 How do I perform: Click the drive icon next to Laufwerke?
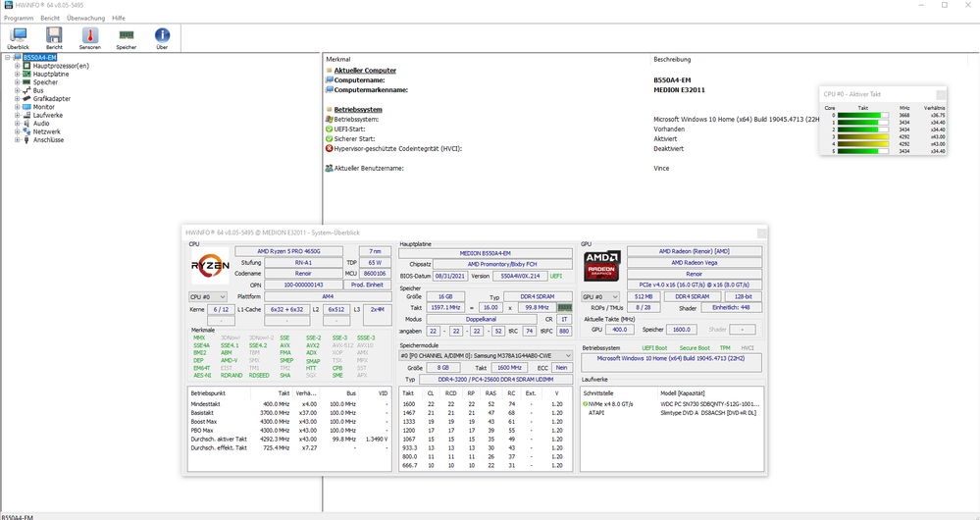26,115
